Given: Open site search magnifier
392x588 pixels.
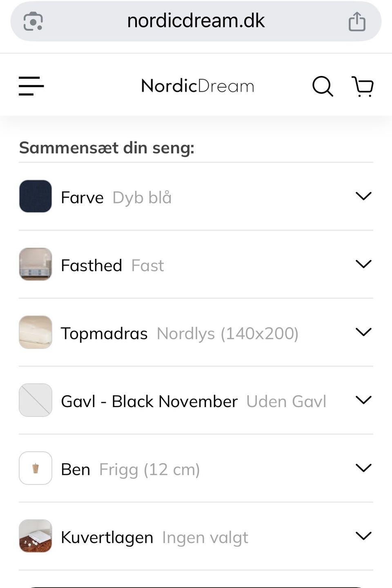Looking at the screenshot, I should [323, 86].
